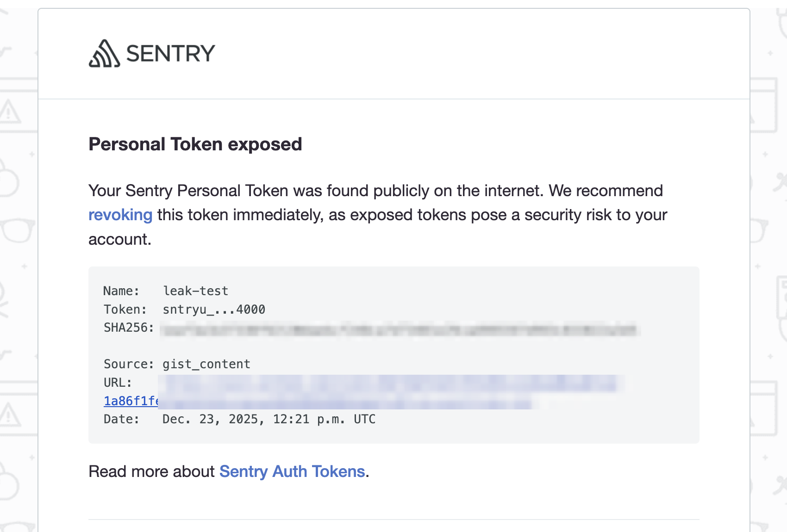This screenshot has height=532, width=787.
Task: Click the "Read more about" text
Action: pyautogui.click(x=152, y=471)
